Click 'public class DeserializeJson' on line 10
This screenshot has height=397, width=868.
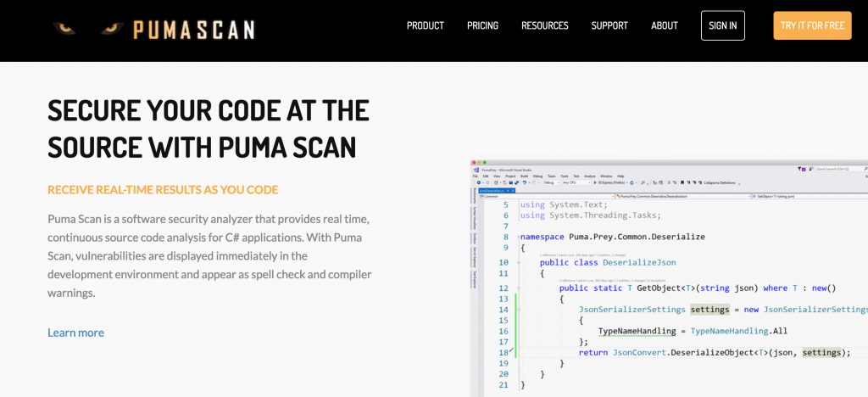click(x=608, y=262)
